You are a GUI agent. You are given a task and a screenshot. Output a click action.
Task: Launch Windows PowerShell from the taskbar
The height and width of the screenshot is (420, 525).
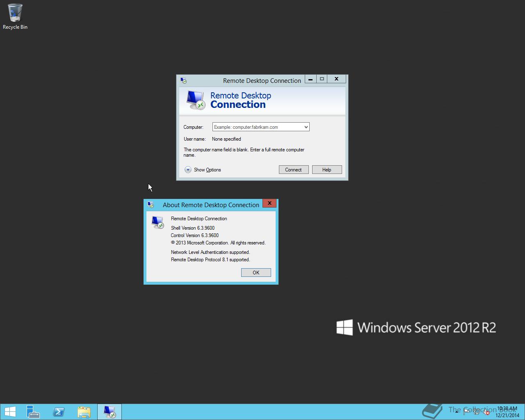tap(59, 411)
